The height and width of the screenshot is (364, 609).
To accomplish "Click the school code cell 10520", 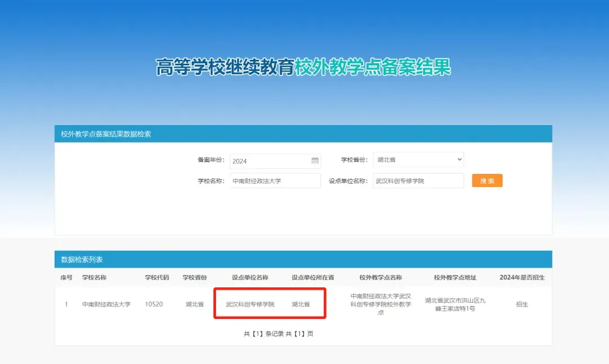I will click(x=154, y=304).
